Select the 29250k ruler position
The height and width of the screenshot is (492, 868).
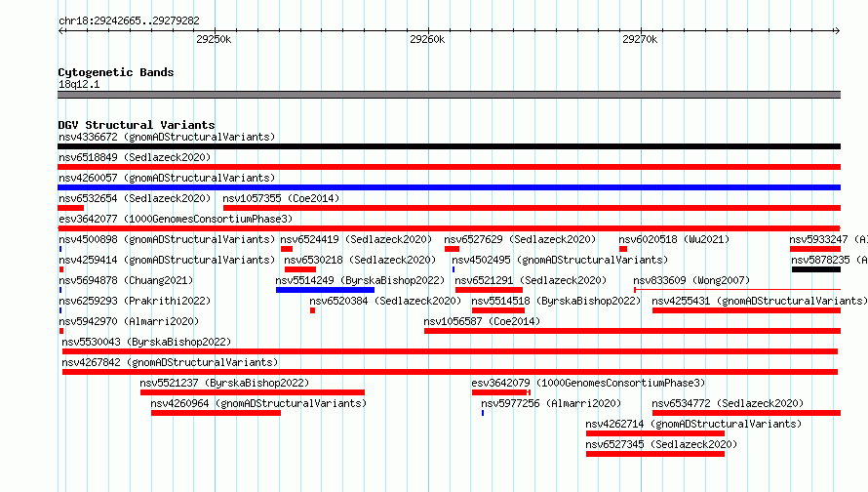[x=214, y=39]
